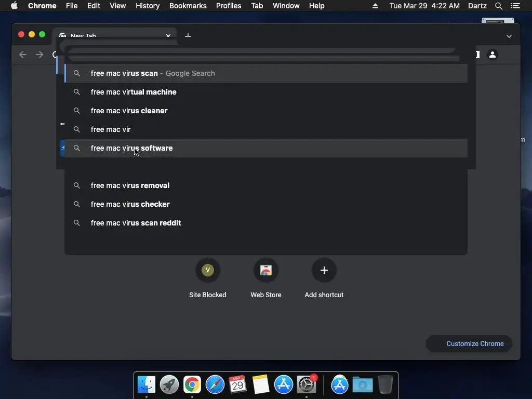
Task: Go forward with the forward arrow
Action: (39, 55)
